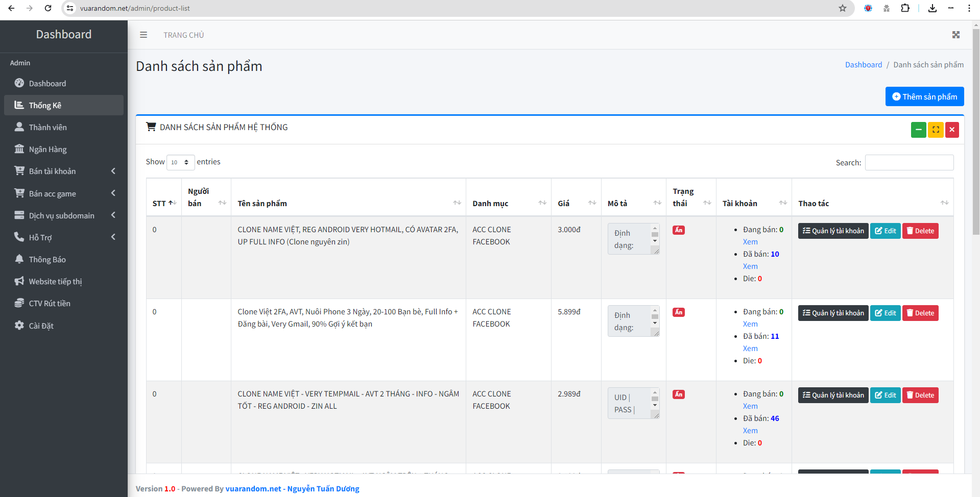Expand Dịch vụ subdomain sidebar submenu
Screen dimensions: 980x497
(x=64, y=215)
